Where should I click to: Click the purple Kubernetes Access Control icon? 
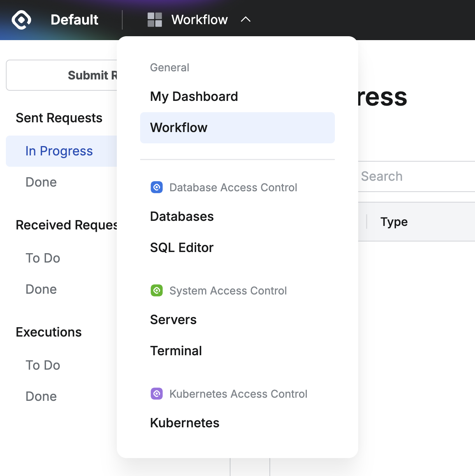coord(157,394)
